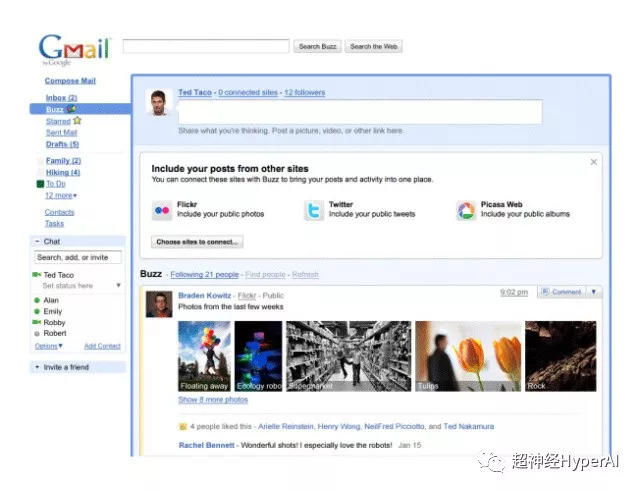Click the green To Do label square
Image resolution: width=640 pixels, height=491 pixels.
[x=40, y=184]
